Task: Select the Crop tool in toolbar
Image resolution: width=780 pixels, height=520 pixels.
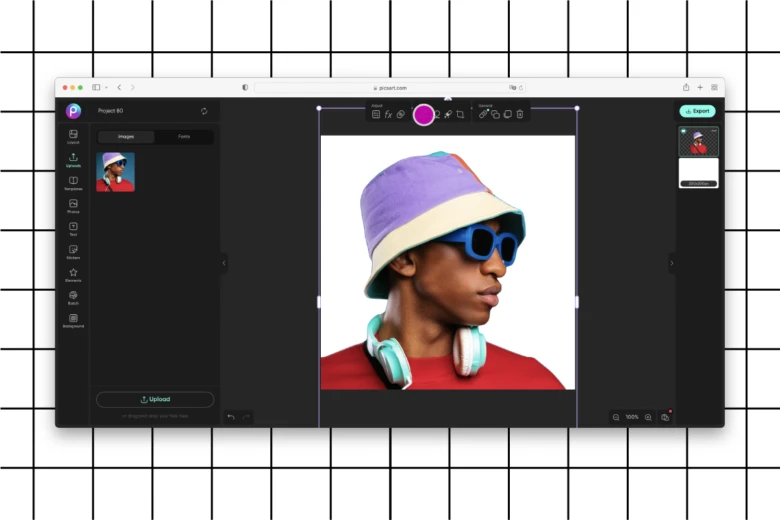Action: click(x=460, y=115)
